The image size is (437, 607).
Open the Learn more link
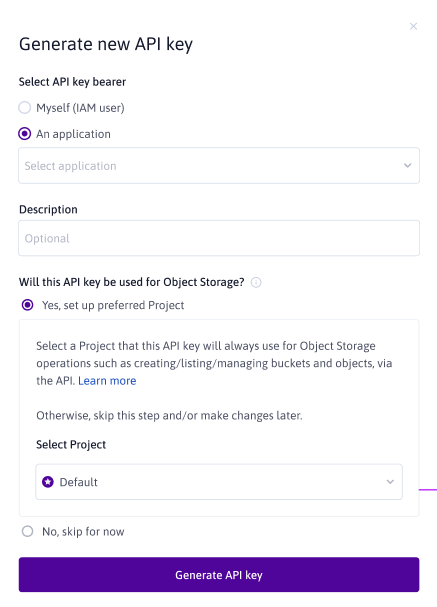pyautogui.click(x=107, y=381)
